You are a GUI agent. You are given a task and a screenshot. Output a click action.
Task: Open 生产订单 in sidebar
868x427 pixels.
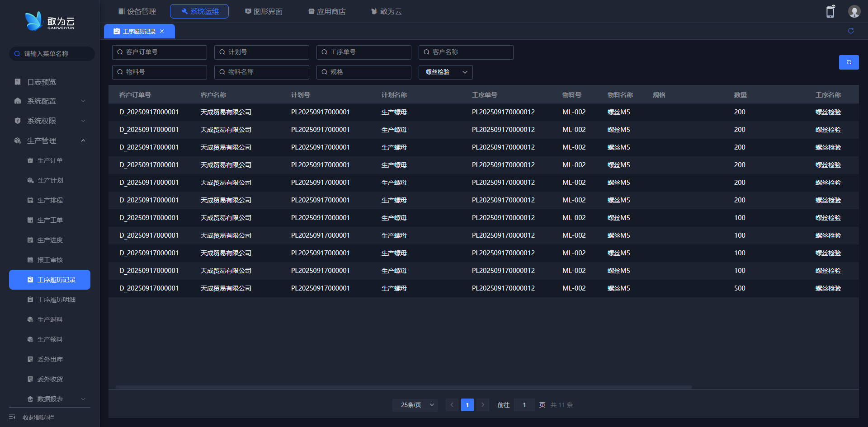click(x=50, y=160)
